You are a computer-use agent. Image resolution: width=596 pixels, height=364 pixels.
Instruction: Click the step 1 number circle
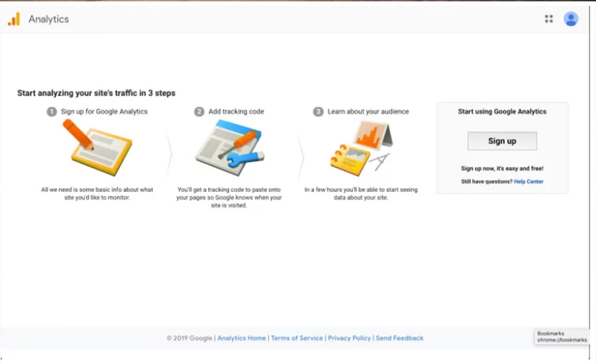point(52,112)
